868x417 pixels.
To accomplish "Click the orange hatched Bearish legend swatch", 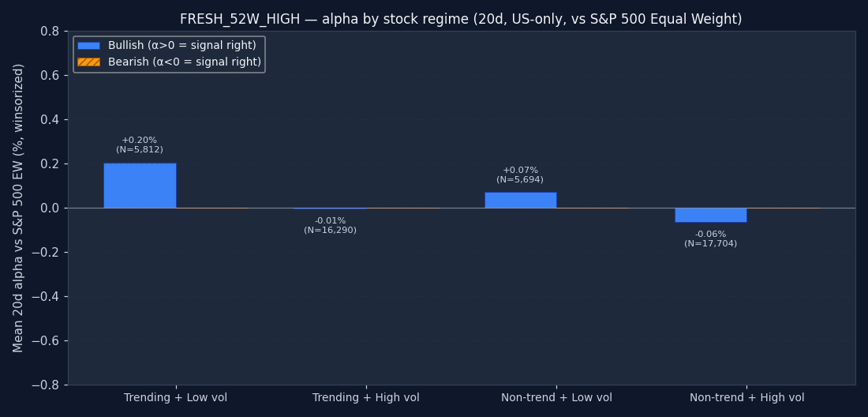I will pyautogui.click(x=88, y=62).
